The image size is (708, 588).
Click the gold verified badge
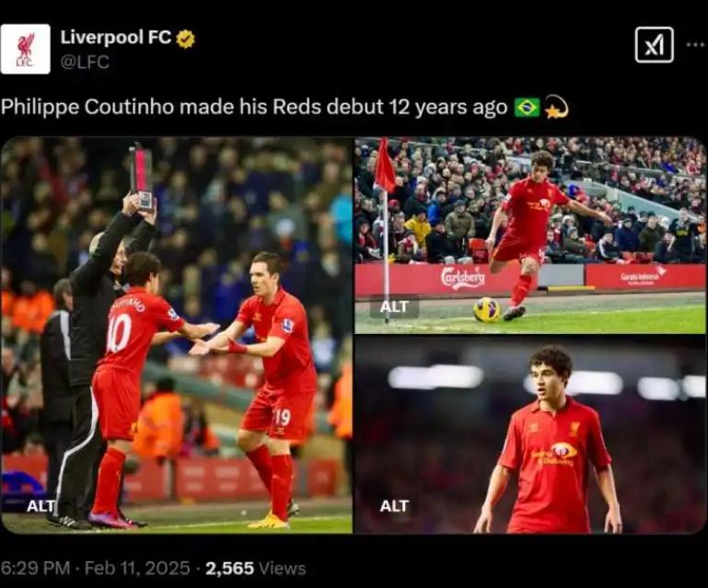point(185,39)
